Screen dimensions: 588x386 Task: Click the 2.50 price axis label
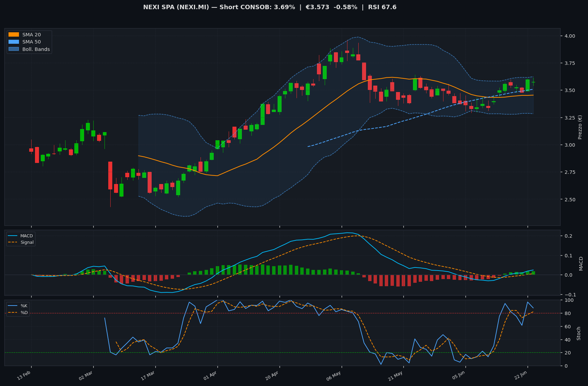[x=570, y=200]
